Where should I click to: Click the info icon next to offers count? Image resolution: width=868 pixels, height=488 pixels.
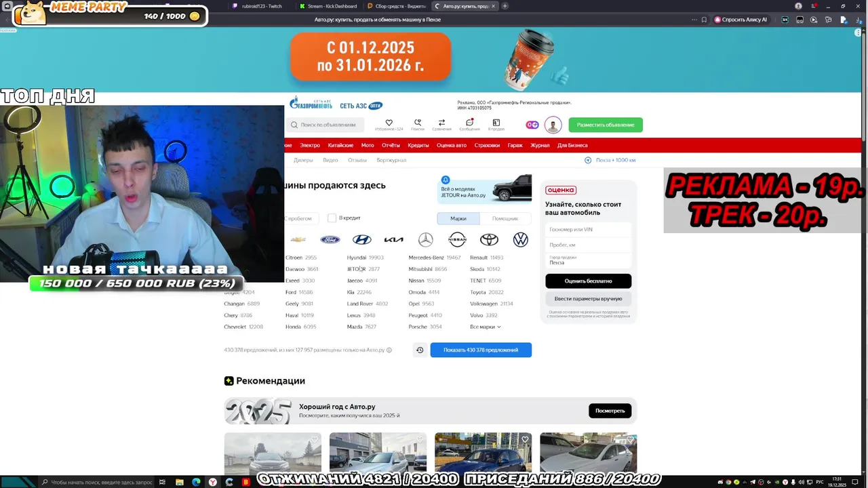[389, 350]
